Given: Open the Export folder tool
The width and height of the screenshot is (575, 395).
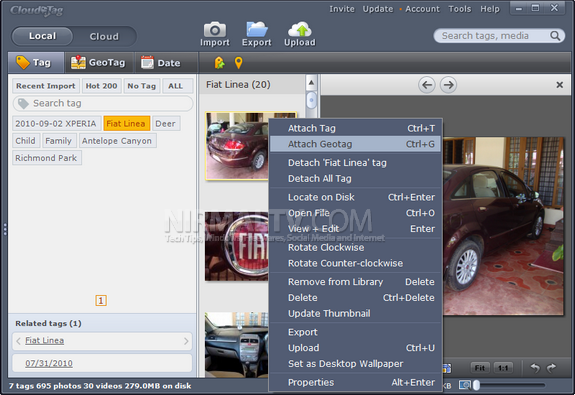Looking at the screenshot, I should click(257, 34).
